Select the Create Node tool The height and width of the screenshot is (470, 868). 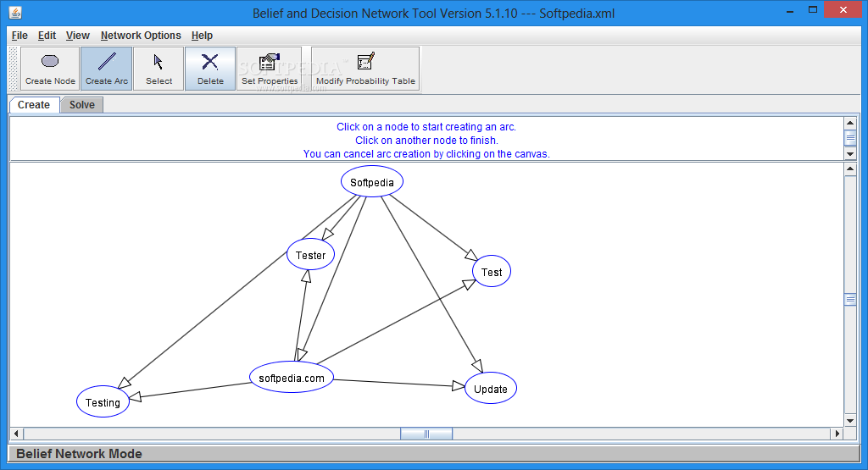click(x=50, y=69)
